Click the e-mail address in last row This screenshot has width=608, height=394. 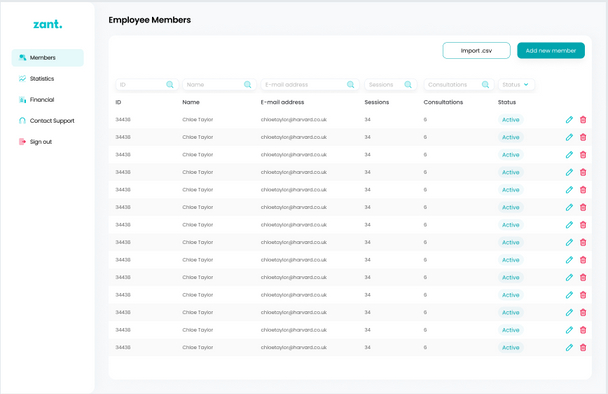coord(294,347)
